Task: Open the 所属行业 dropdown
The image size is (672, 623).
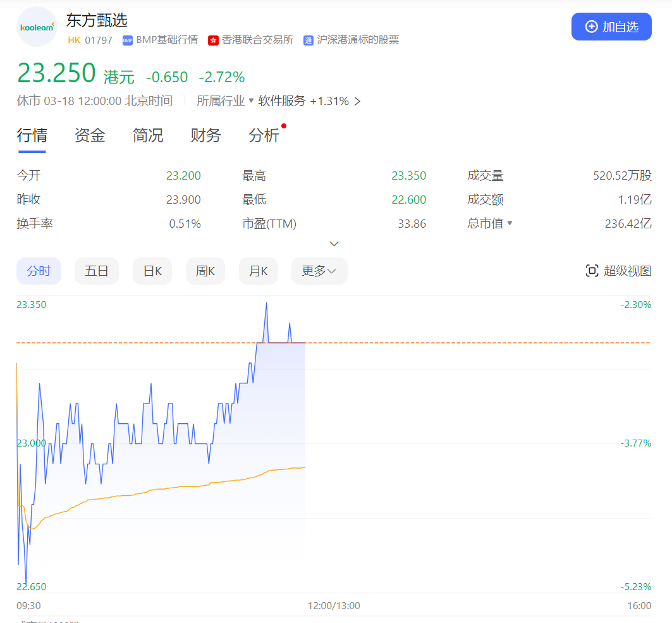Action: 225,101
